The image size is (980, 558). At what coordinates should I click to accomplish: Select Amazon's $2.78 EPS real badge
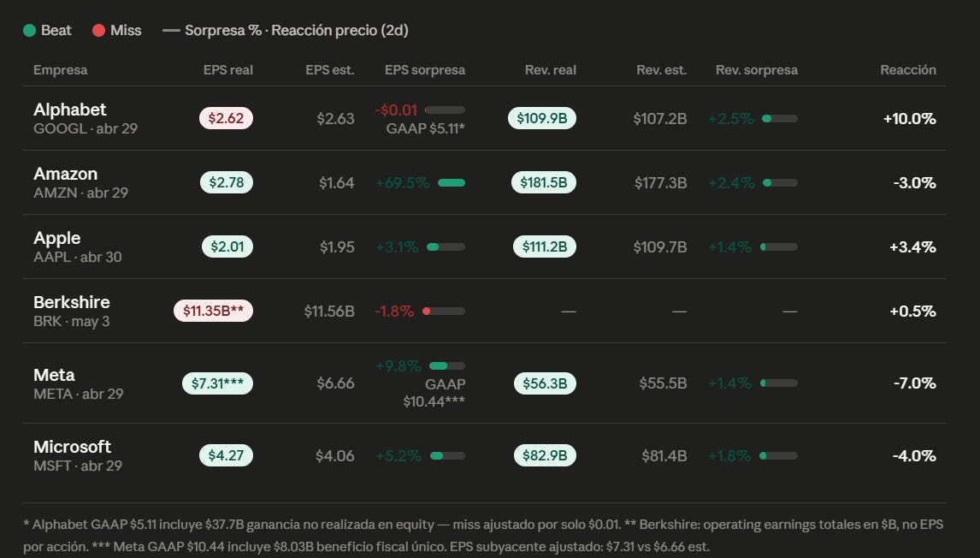(x=227, y=182)
